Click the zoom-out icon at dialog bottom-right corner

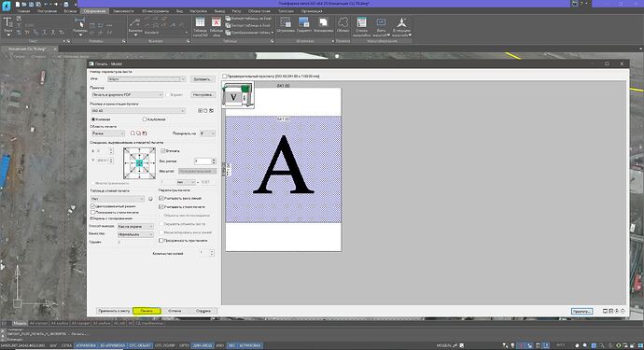coord(623,312)
